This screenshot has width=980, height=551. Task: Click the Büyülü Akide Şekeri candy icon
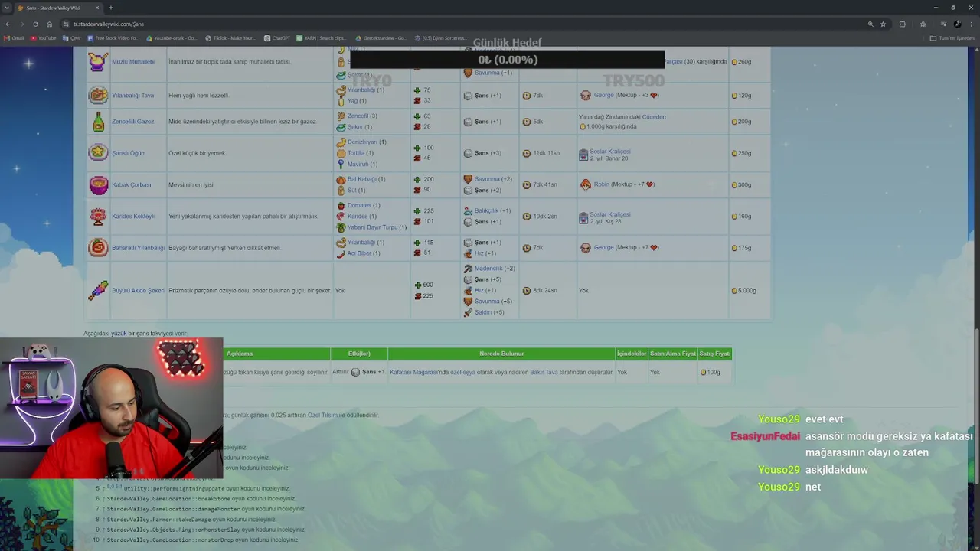[x=98, y=290]
